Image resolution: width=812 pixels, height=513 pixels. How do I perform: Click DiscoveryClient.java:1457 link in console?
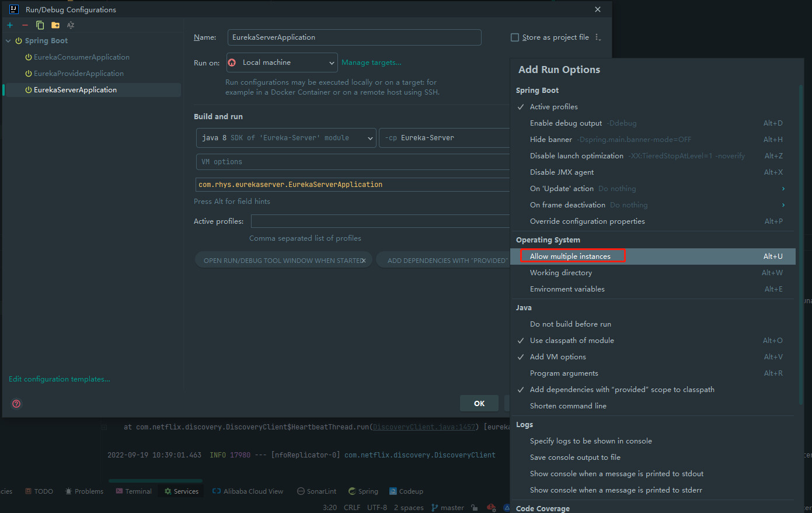tap(424, 427)
